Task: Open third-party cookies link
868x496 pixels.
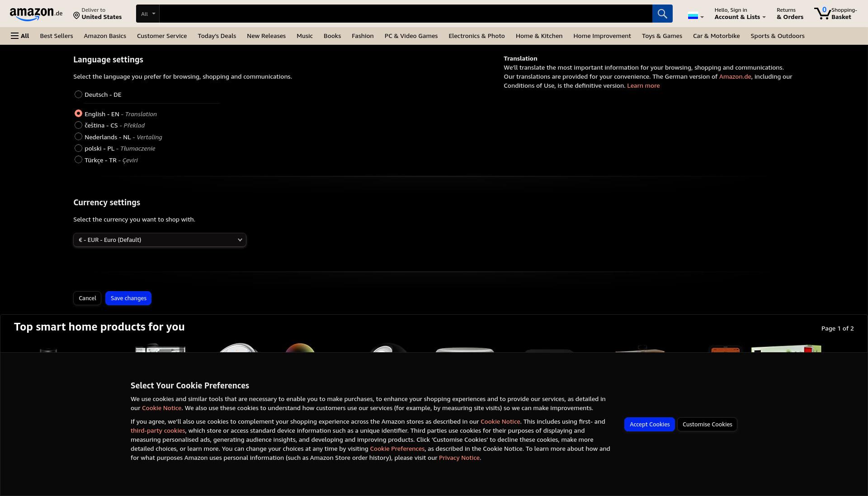Action: point(158,430)
